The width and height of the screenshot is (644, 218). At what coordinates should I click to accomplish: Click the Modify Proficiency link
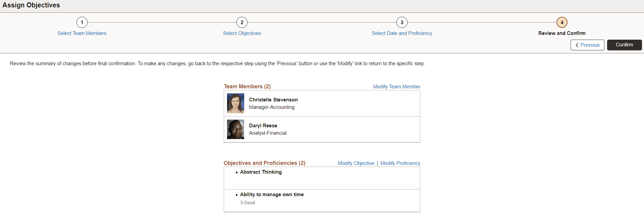400,163
